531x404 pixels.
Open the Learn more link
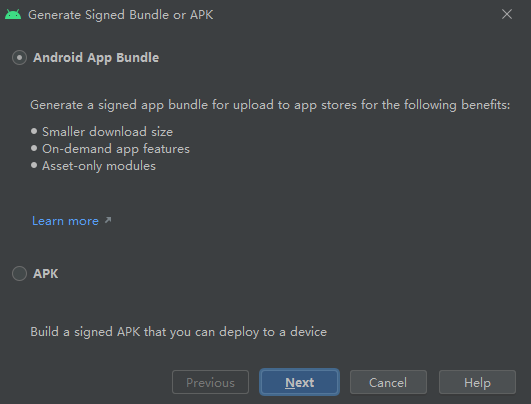click(65, 221)
